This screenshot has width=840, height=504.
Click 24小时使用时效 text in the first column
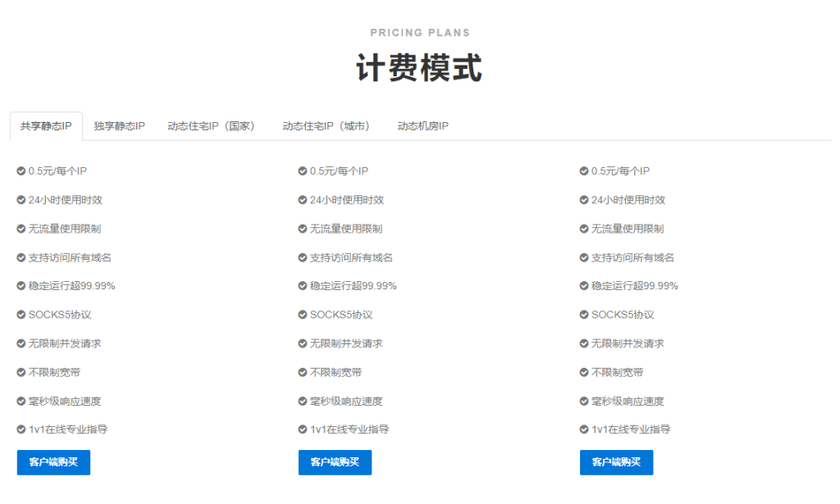click(x=66, y=200)
